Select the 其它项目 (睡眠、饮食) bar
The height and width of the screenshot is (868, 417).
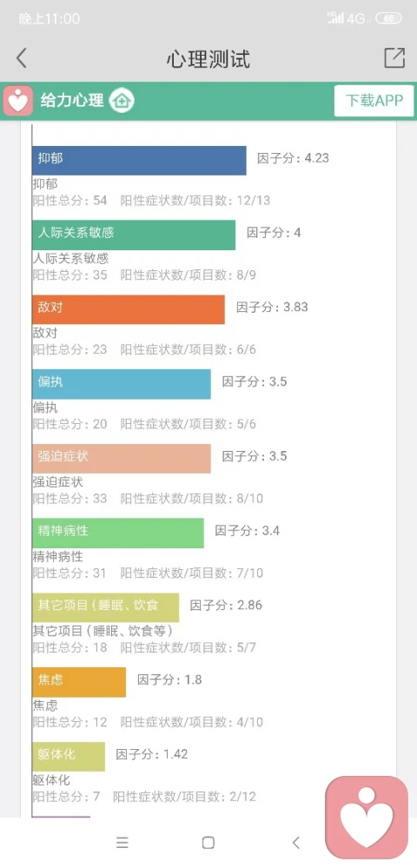(105, 608)
